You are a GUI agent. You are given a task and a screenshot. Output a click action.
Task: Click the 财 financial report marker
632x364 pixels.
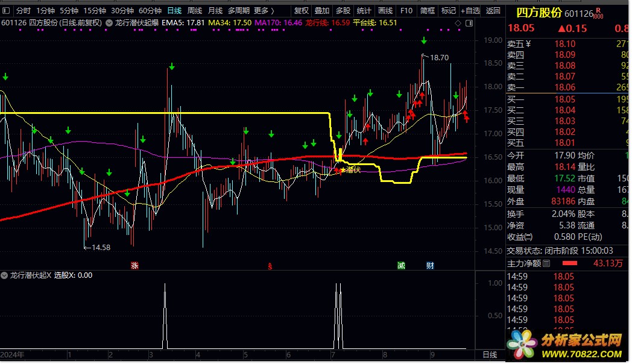coord(429,265)
